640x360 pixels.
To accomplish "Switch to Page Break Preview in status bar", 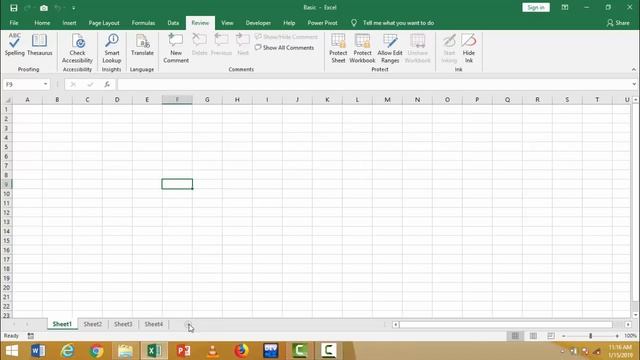I will pos(551,336).
